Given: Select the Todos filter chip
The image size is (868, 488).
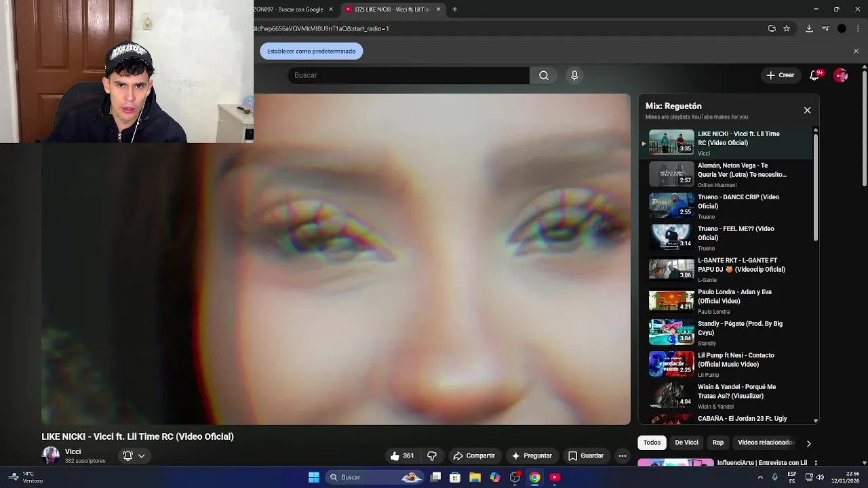Looking at the screenshot, I should (x=652, y=443).
